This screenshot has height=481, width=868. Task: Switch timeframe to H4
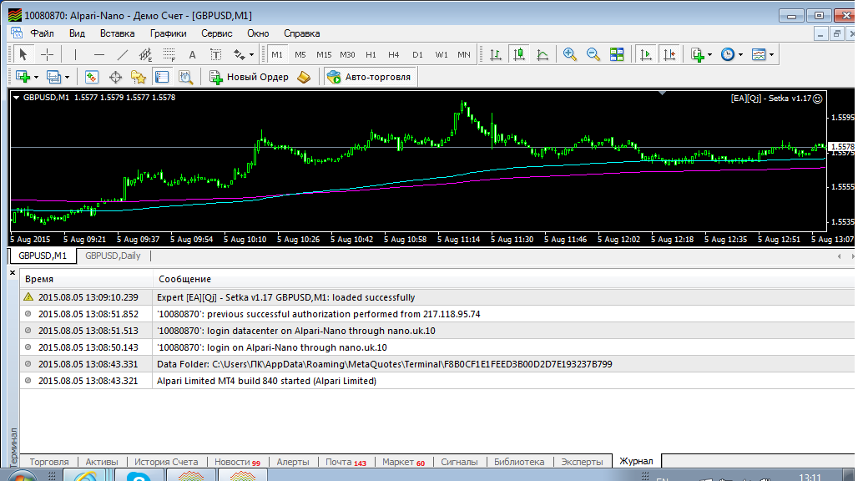coord(394,54)
